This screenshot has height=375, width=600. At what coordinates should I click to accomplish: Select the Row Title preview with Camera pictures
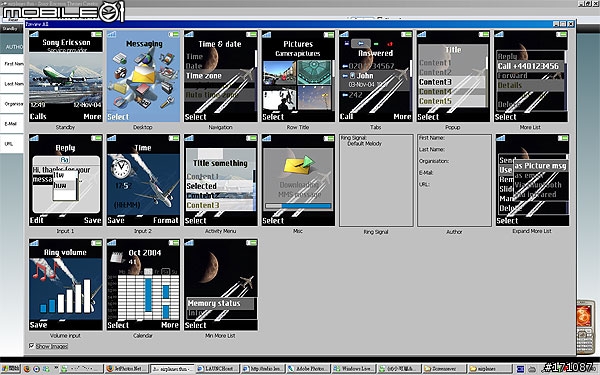click(298, 76)
